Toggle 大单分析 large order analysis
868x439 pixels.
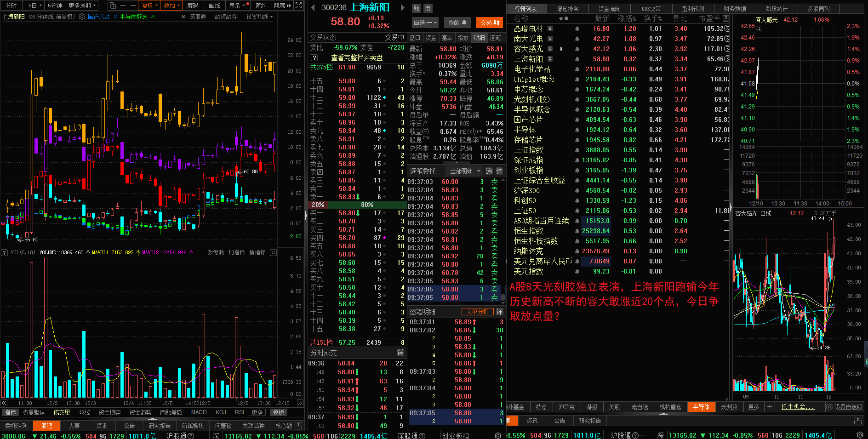477,312
